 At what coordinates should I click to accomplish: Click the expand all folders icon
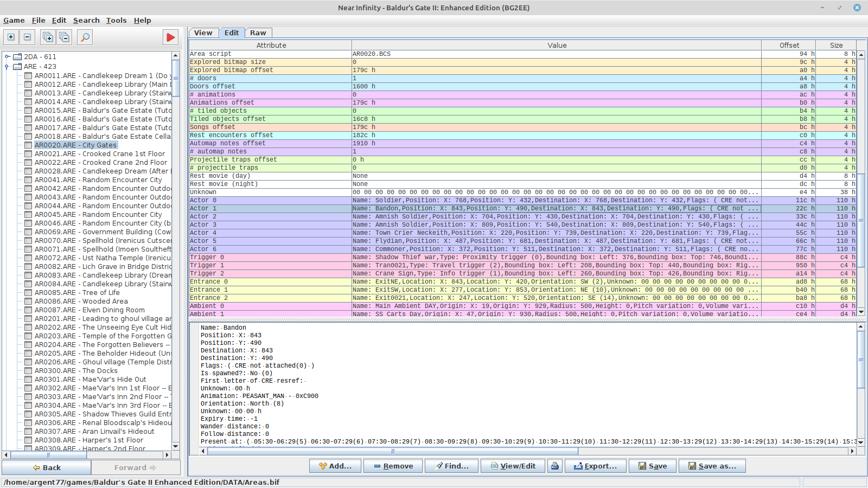tap(48, 37)
